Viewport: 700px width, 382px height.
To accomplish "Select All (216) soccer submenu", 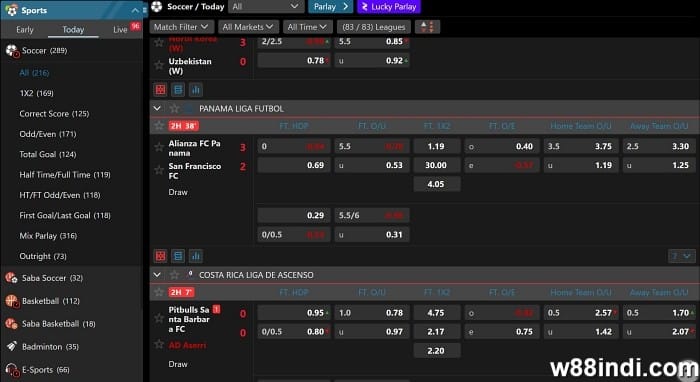I will coord(34,73).
